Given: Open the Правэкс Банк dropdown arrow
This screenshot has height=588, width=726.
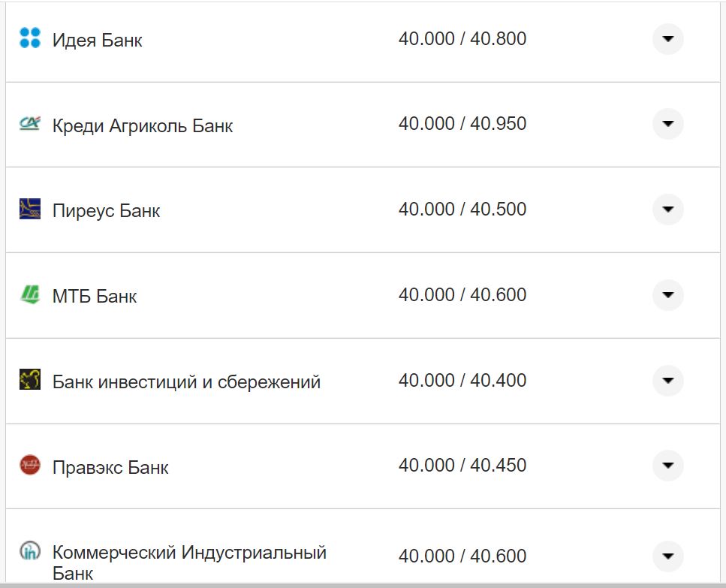Looking at the screenshot, I should tap(667, 466).
